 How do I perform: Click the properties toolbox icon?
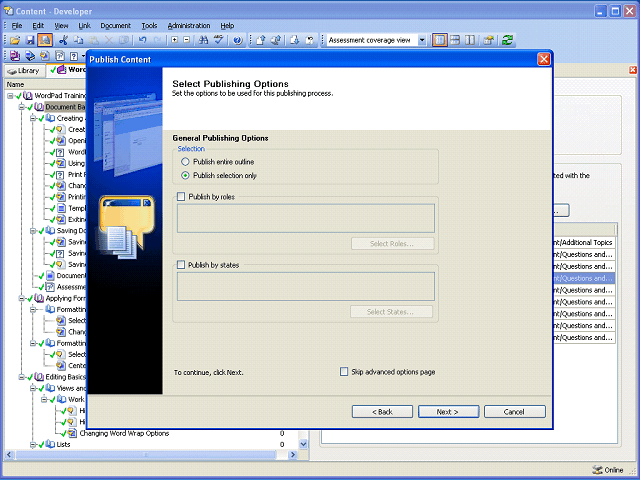point(489,40)
